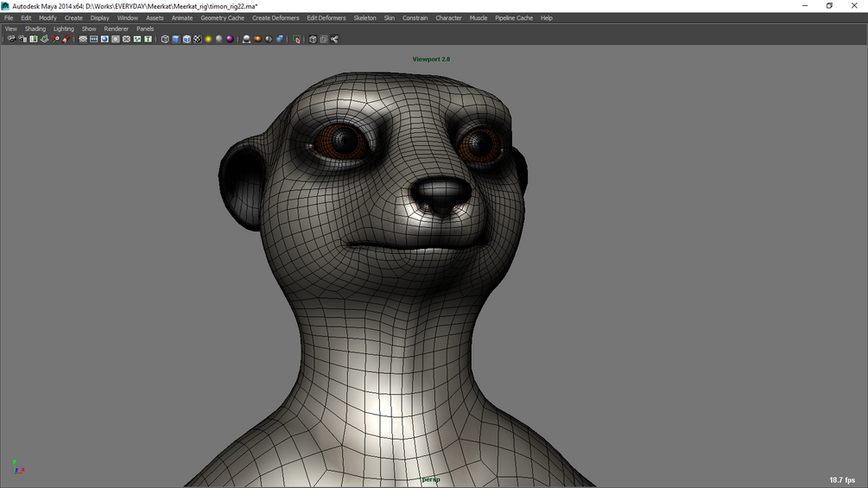This screenshot has width=868, height=488.
Task: Click the select camera icon in panel toolbar
Action: [x=11, y=39]
